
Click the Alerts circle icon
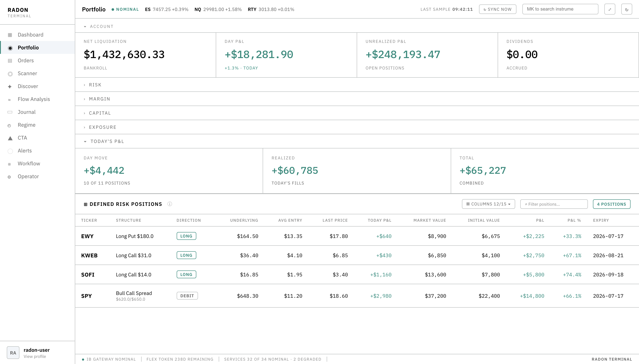click(10, 151)
